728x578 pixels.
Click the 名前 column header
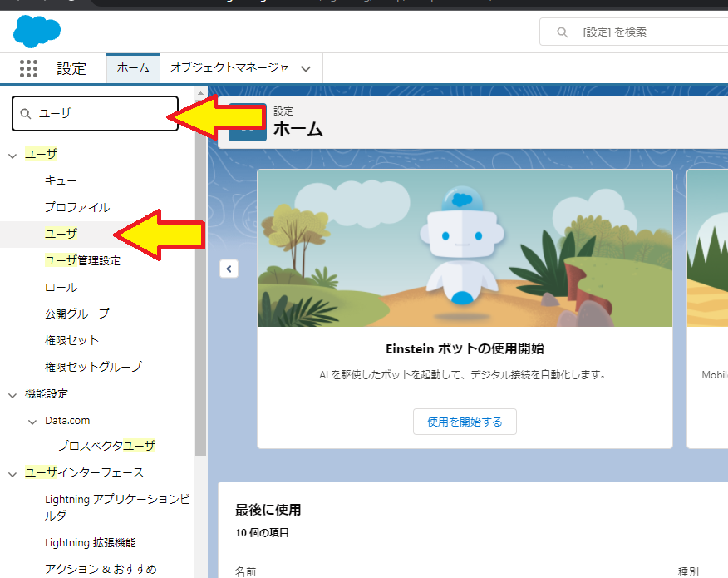click(246, 572)
